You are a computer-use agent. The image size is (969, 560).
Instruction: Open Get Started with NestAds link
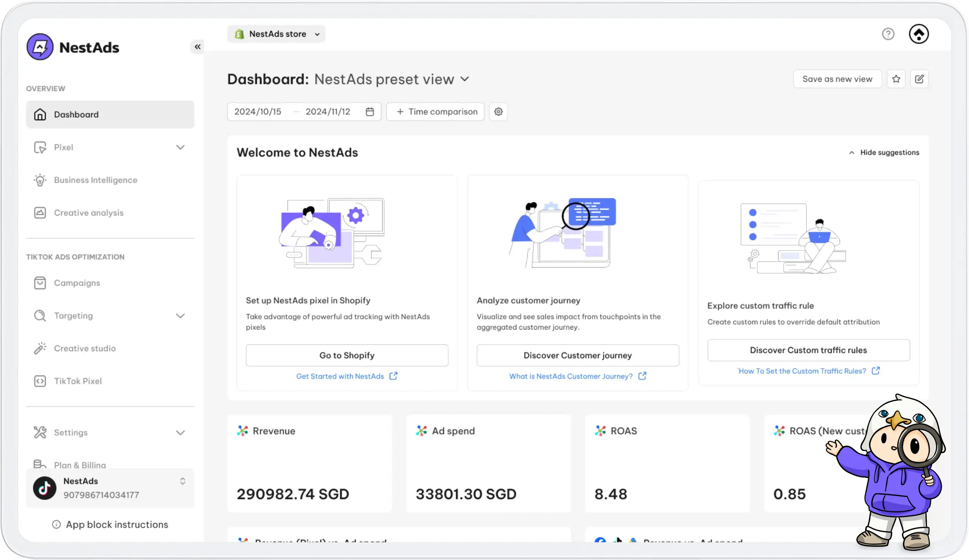[x=340, y=376]
